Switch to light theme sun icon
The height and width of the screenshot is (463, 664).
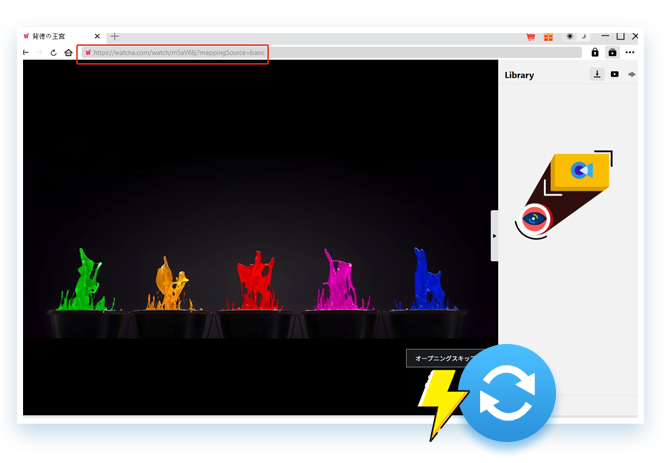point(570,36)
